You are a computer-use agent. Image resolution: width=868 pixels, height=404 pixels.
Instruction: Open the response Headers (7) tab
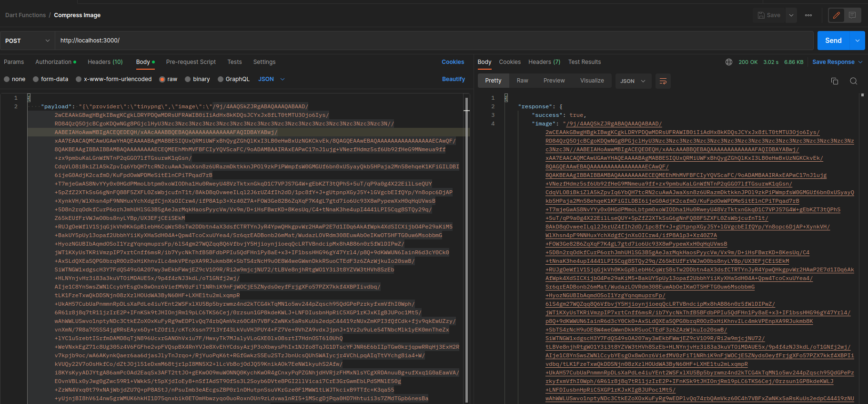pos(544,62)
